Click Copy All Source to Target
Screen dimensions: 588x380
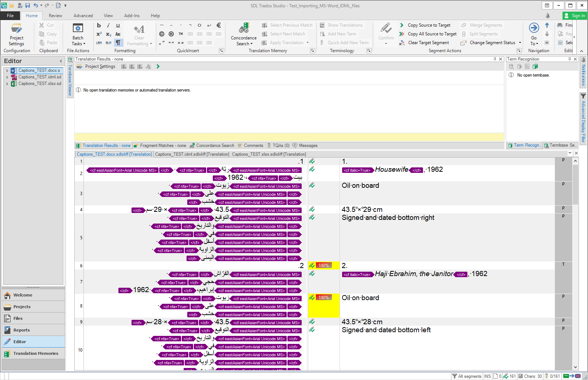(x=428, y=34)
